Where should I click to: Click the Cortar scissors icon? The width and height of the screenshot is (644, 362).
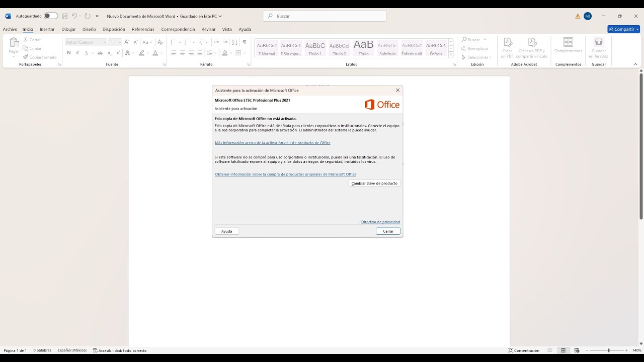tap(26, 40)
